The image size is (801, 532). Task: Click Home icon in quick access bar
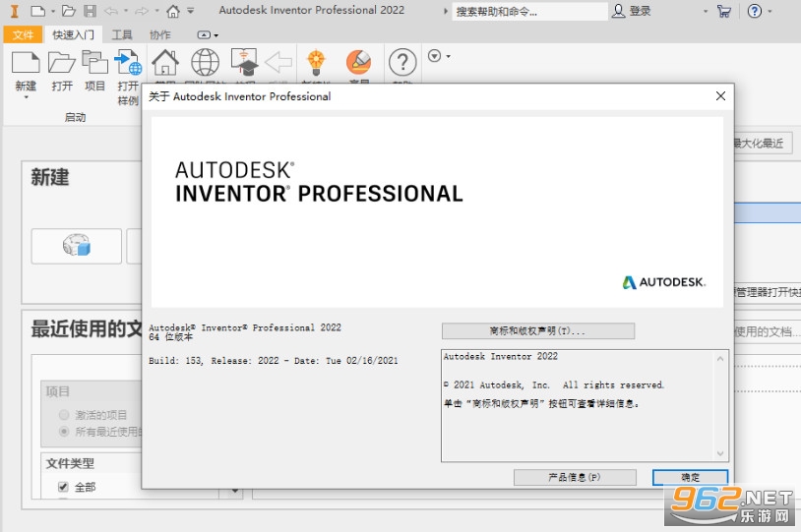(173, 11)
